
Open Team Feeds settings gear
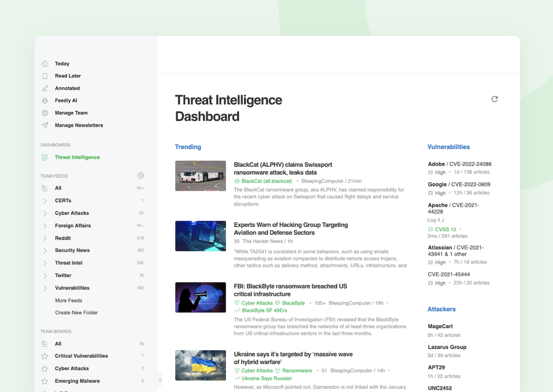coord(141,176)
